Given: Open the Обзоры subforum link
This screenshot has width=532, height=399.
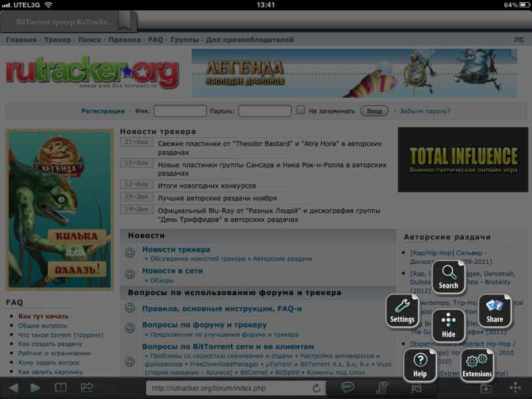Looking at the screenshot, I should [x=162, y=281].
